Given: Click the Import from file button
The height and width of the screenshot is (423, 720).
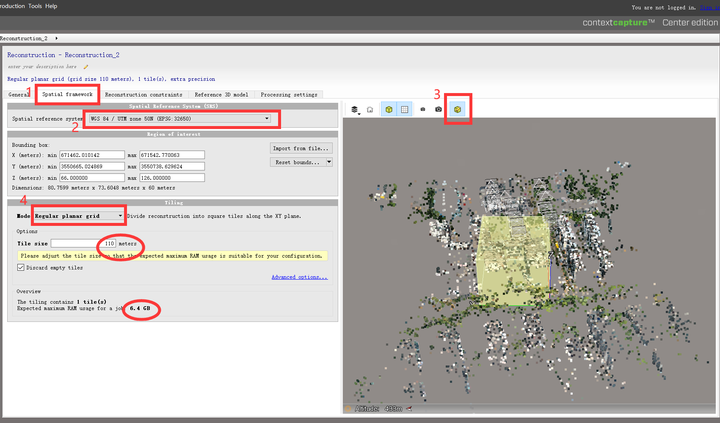Looking at the screenshot, I should [301, 148].
